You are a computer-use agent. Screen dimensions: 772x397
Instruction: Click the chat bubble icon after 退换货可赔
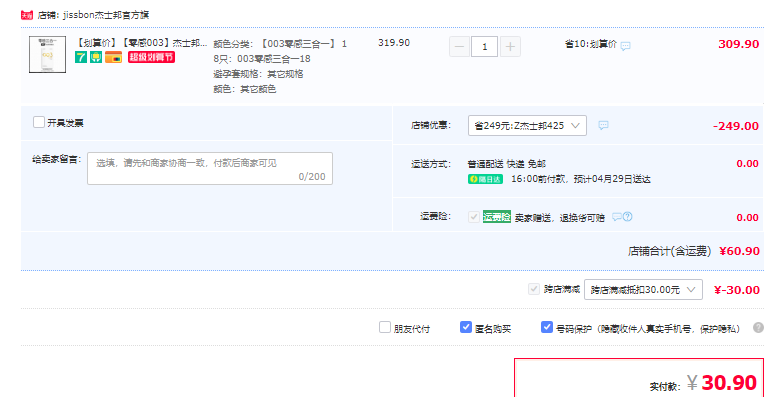point(617,217)
